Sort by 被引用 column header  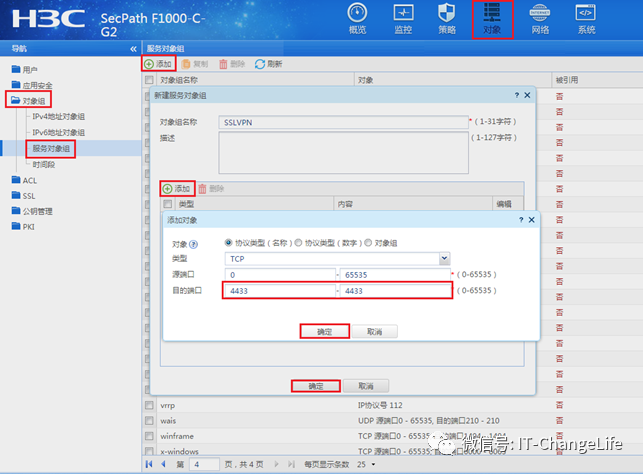[x=567, y=80]
